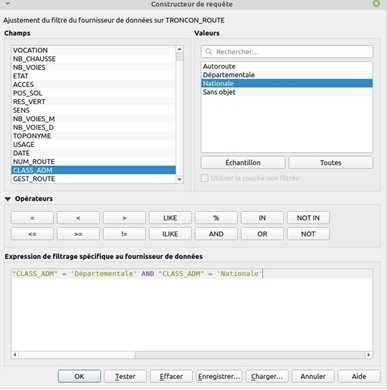Select the TOPONYME field
This screenshot has height=390, width=387.
[x=93, y=136]
